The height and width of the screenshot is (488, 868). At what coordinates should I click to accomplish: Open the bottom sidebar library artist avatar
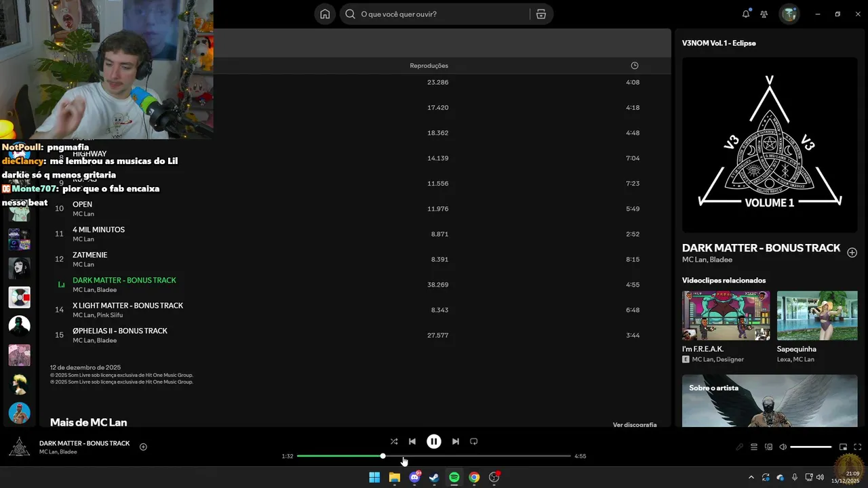[x=19, y=413]
